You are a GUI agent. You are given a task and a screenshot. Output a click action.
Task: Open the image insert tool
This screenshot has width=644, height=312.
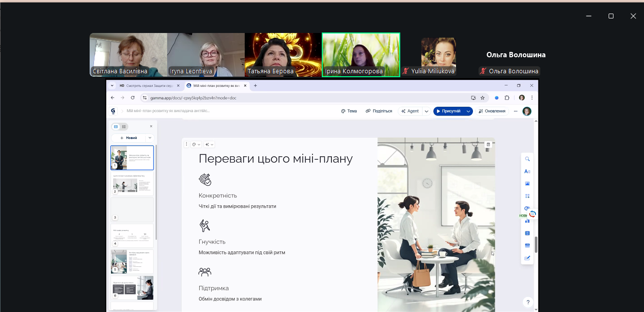(x=527, y=184)
